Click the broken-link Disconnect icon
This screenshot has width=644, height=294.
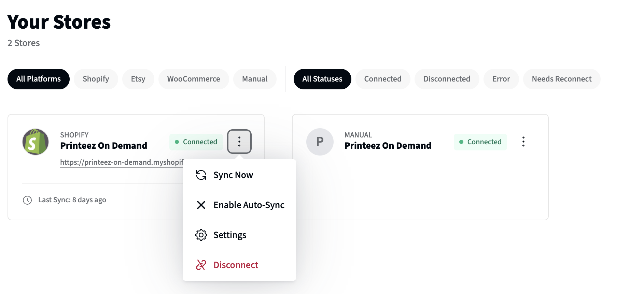[x=201, y=265]
